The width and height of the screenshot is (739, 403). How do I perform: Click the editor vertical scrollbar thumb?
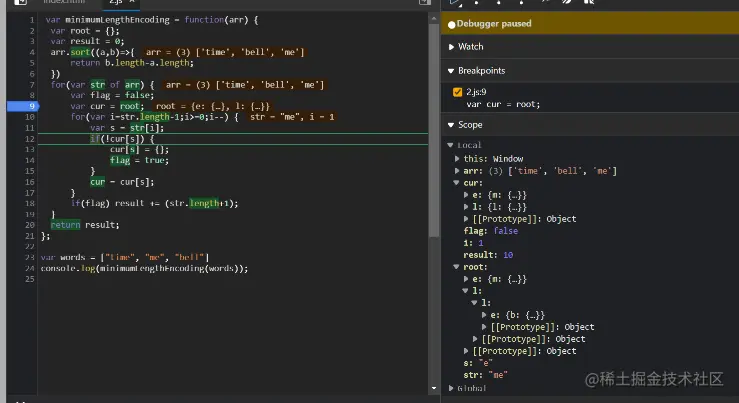tap(434, 130)
